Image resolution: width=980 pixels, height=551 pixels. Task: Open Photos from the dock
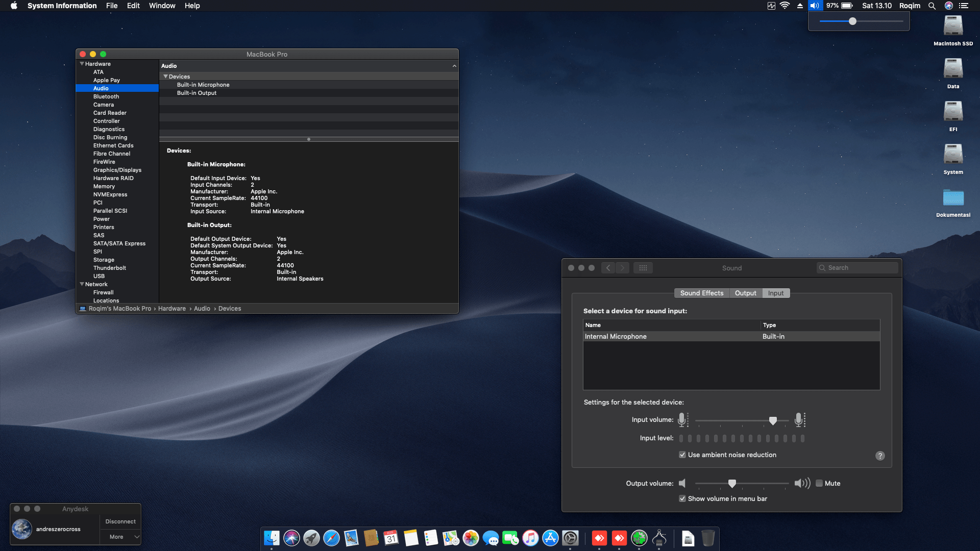[471, 538]
